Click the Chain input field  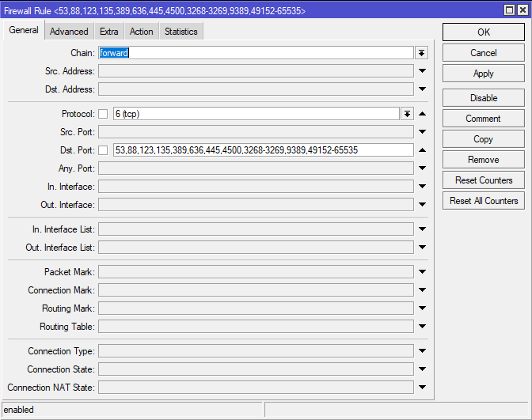click(256, 53)
